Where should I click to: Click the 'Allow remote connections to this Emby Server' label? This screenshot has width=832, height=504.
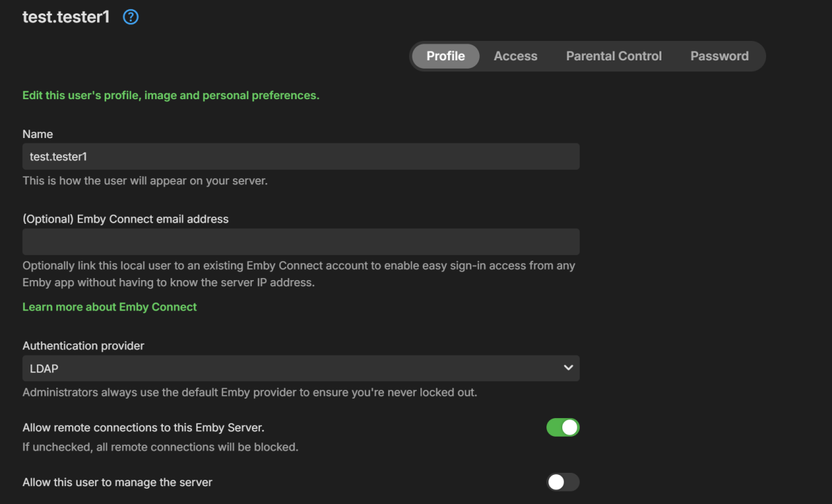coord(144,427)
